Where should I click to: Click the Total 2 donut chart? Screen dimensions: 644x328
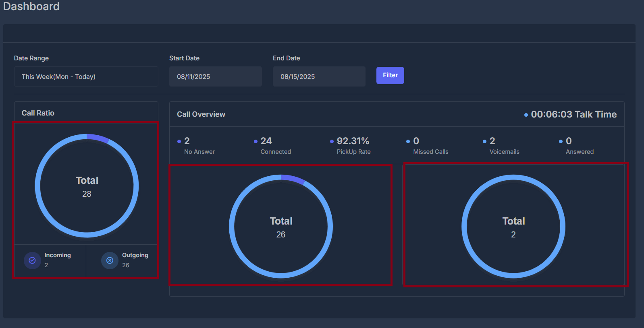coord(513,226)
